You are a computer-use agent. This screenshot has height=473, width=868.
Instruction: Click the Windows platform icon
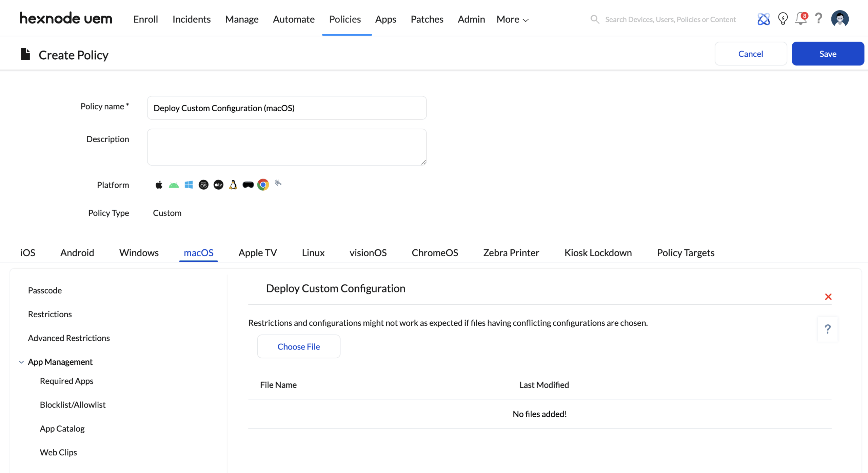pos(189,185)
